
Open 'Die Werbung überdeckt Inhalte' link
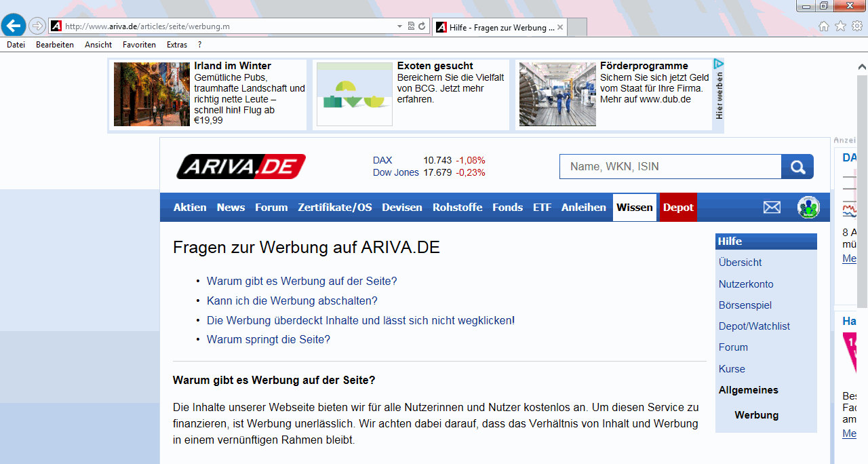coord(361,320)
